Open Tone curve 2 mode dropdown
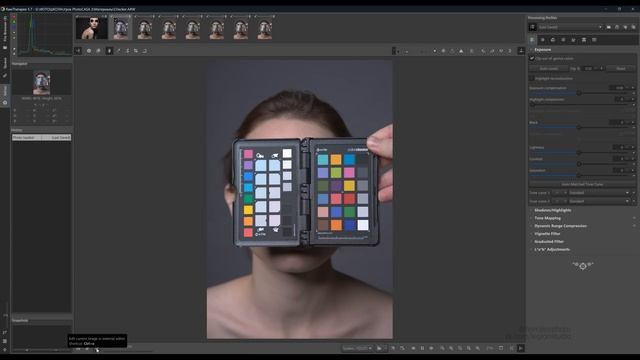Screen dimensions: 640x360 tap(599, 201)
